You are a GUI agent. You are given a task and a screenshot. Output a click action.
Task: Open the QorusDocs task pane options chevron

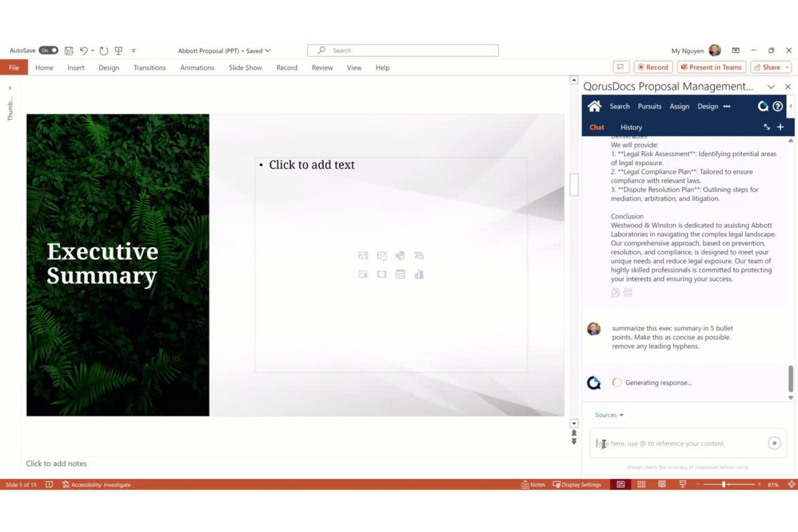pos(771,87)
